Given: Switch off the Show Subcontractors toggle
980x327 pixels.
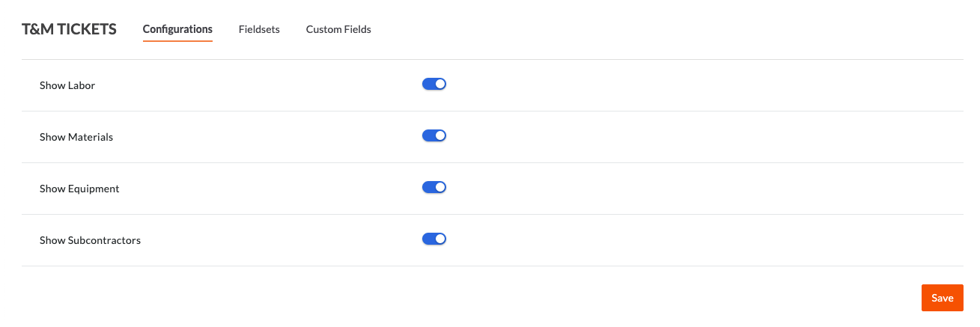Looking at the screenshot, I should click(x=434, y=239).
